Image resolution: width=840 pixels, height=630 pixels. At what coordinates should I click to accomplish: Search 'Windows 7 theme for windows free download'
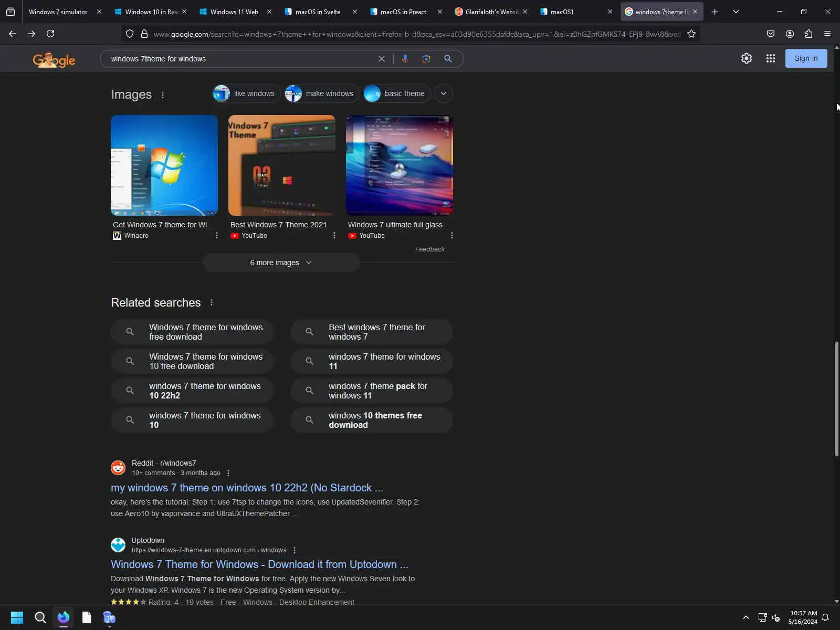[192, 332]
